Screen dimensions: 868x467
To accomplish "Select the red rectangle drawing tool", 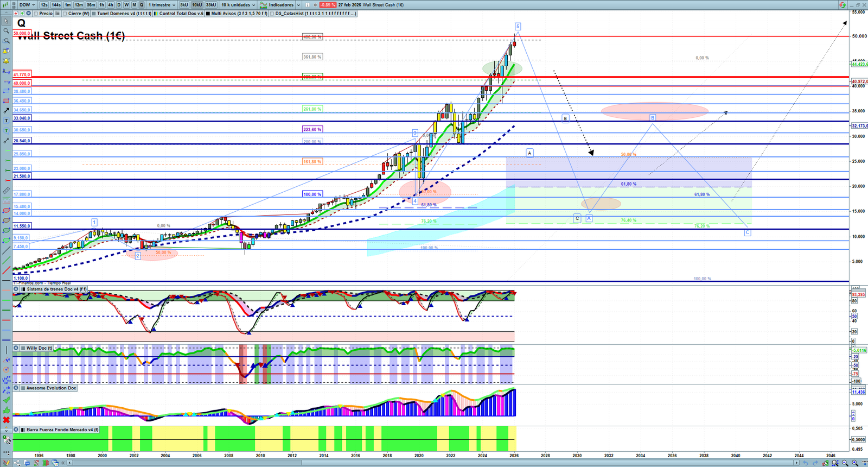I will 6,101.
